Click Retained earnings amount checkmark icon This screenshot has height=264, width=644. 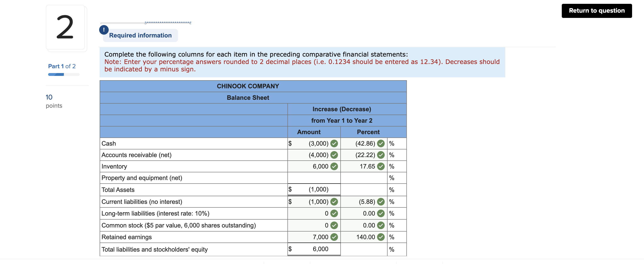334,237
